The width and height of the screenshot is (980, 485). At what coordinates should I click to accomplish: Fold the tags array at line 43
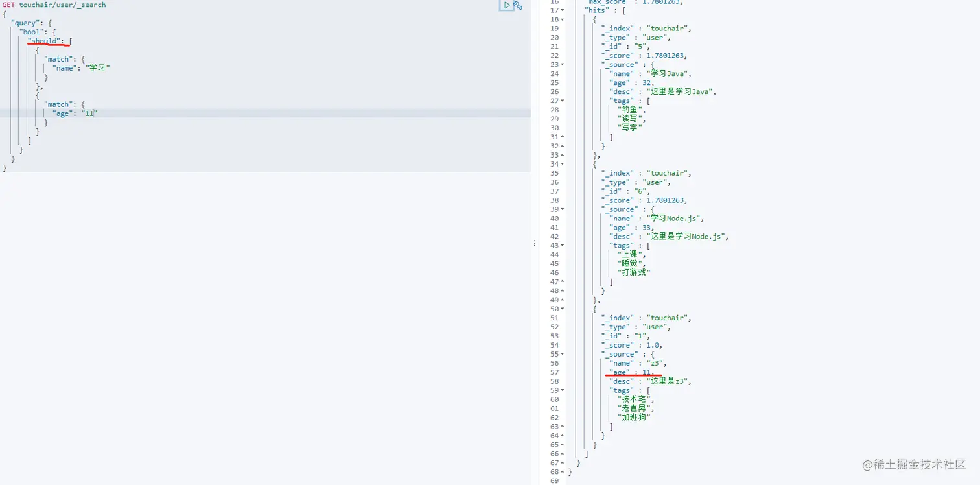click(563, 246)
